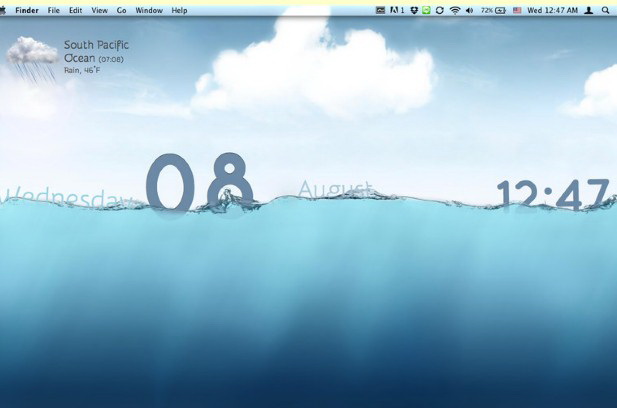Open the Apple menu
Image resolution: width=617 pixels, height=408 pixels.
5,9
